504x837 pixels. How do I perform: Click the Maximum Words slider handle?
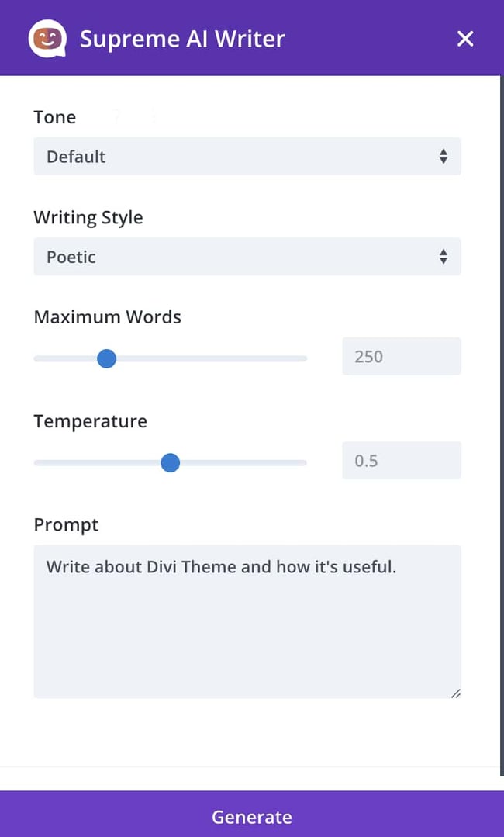pyautogui.click(x=107, y=358)
